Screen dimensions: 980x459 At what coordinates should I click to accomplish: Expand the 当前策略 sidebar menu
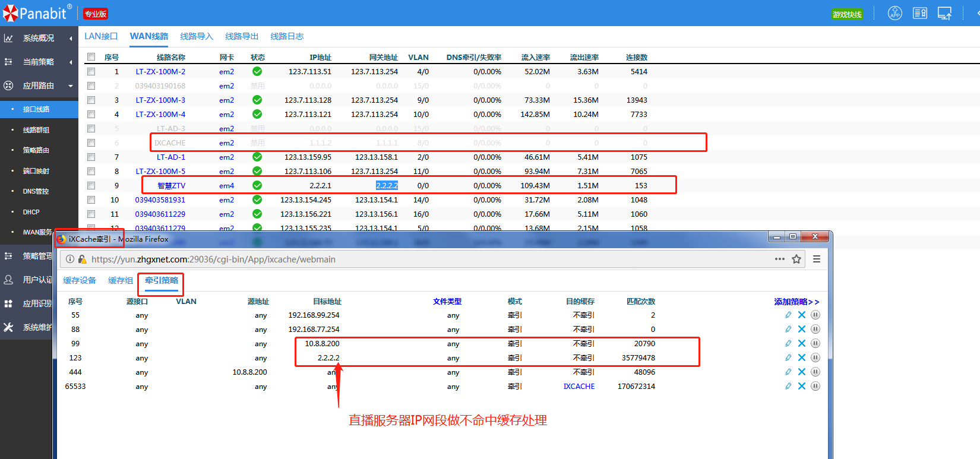pyautogui.click(x=39, y=62)
